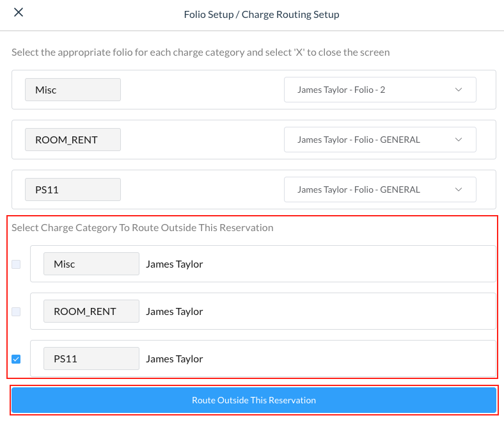Select the Misc field in the routing section

[91, 264]
